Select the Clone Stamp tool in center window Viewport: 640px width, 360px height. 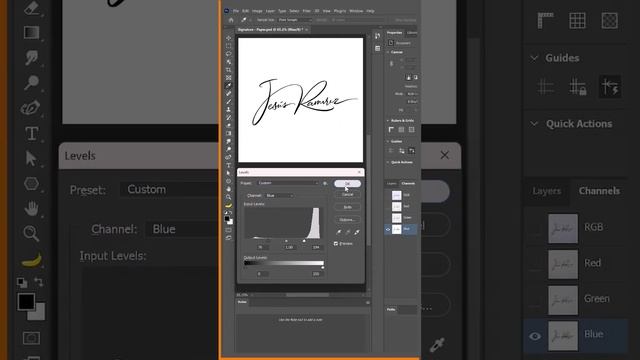tap(229, 109)
